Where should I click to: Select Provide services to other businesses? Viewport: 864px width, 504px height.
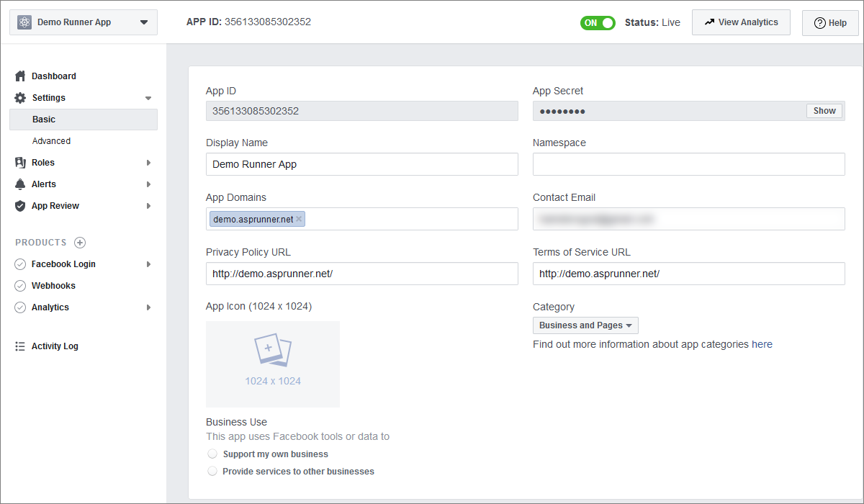pos(212,472)
